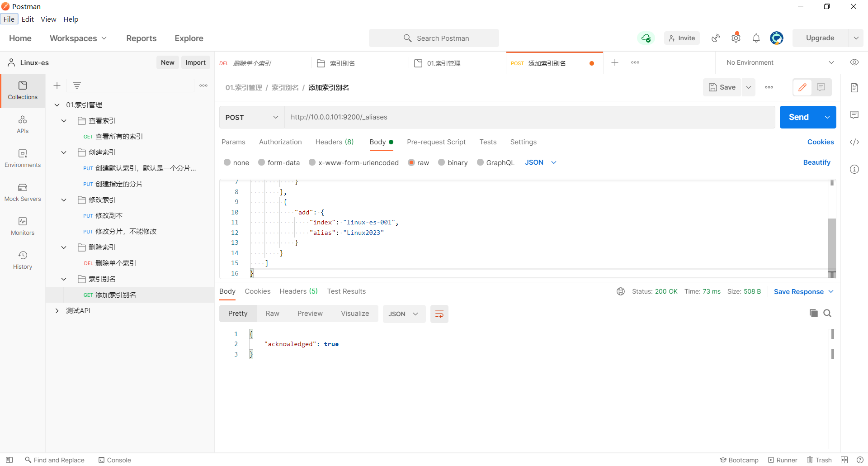Image resolution: width=868 pixels, height=466 pixels.
Task: Open the two-pane layout icon in status bar
Action: (x=844, y=460)
